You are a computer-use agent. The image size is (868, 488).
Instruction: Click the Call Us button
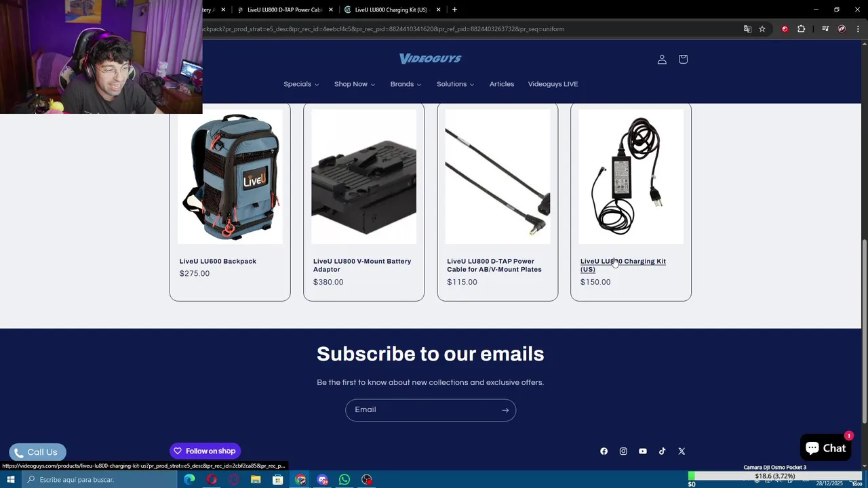[x=37, y=452]
